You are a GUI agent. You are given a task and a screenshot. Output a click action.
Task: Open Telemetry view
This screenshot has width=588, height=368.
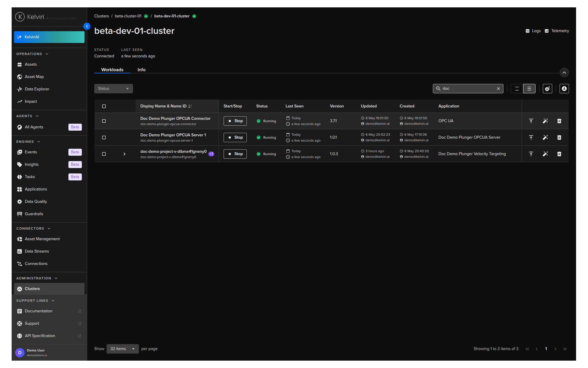pyautogui.click(x=557, y=31)
